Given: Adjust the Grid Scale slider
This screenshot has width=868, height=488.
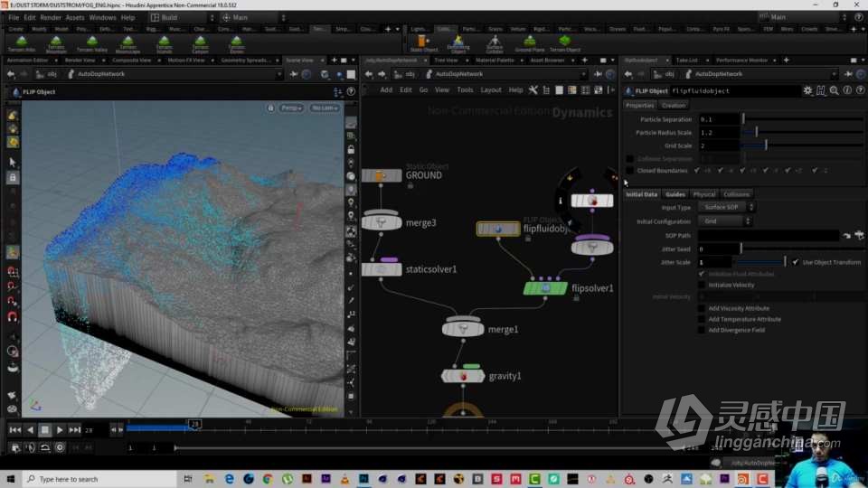Looking at the screenshot, I should pos(802,145).
